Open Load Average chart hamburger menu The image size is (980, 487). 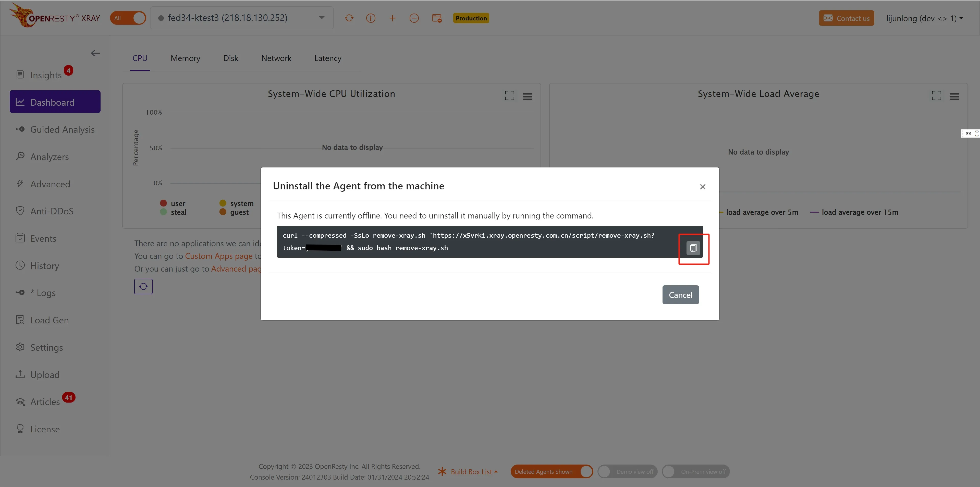tap(954, 97)
